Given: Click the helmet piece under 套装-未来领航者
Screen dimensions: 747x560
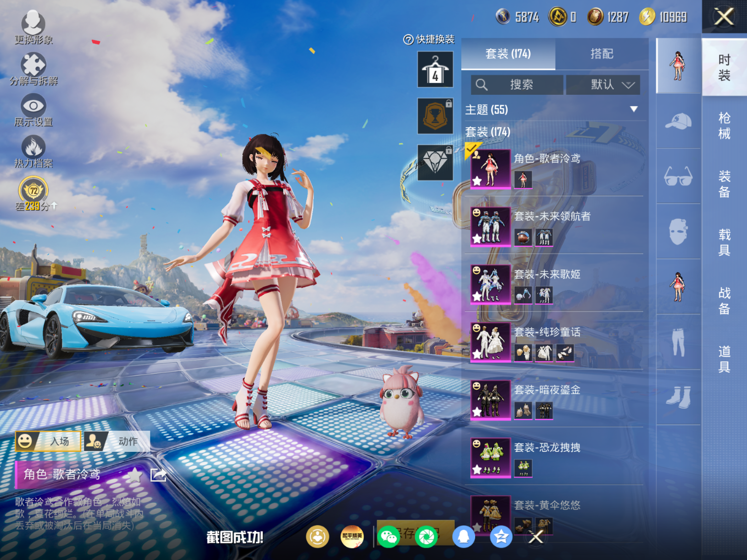Looking at the screenshot, I should click(523, 237).
